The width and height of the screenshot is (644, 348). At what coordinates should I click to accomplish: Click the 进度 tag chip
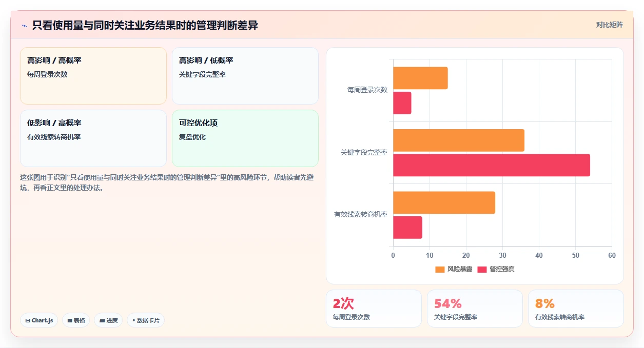tap(108, 320)
